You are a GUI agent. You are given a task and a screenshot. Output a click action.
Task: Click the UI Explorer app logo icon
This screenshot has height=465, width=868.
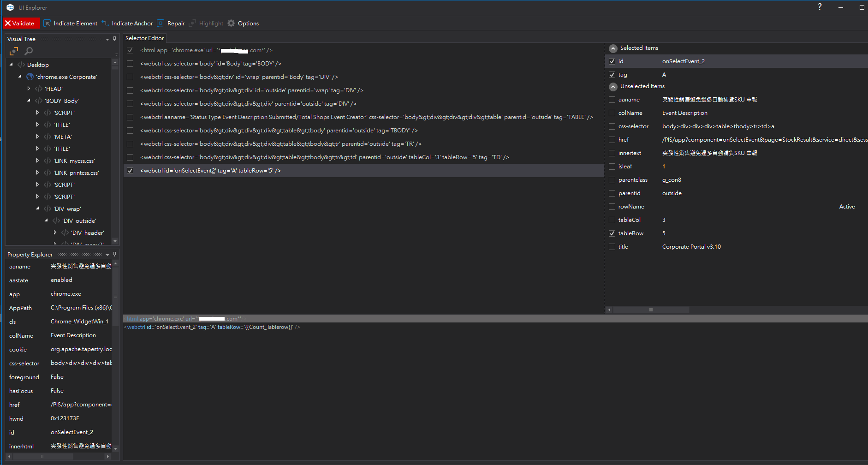click(x=10, y=7)
